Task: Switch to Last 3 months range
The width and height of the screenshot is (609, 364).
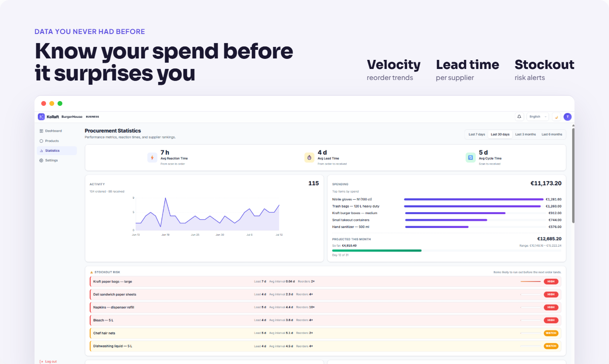Action: [526, 135]
